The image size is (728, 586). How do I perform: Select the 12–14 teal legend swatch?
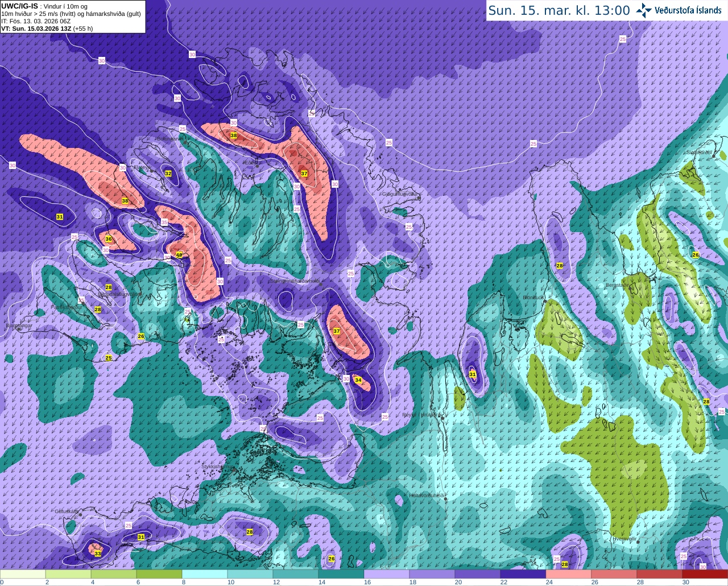(296, 574)
